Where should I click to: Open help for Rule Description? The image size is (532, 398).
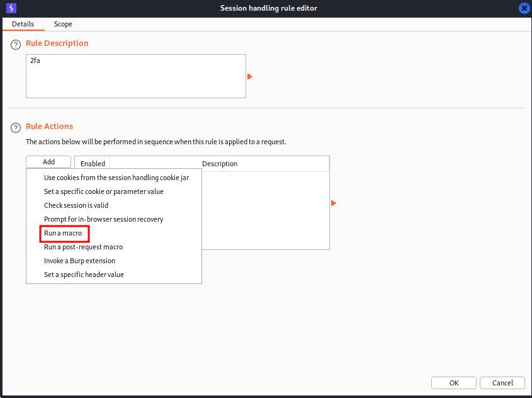(16, 45)
